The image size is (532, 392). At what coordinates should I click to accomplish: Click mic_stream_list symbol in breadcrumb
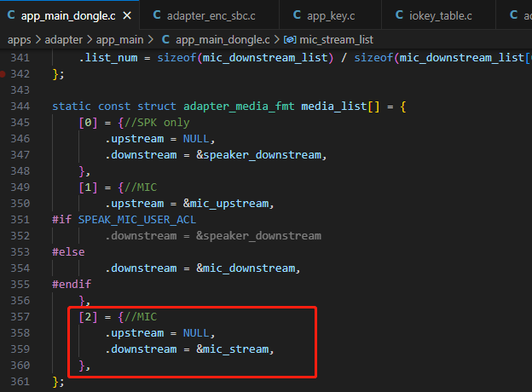click(336, 40)
